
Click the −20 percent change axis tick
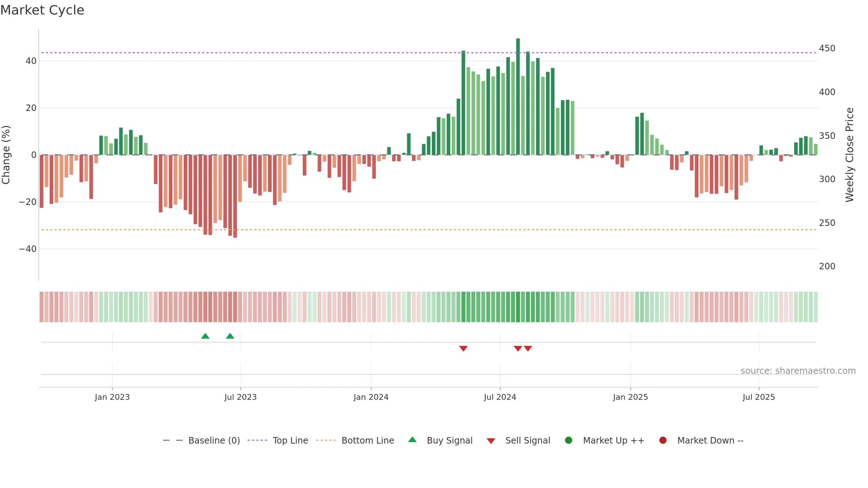[x=28, y=202]
